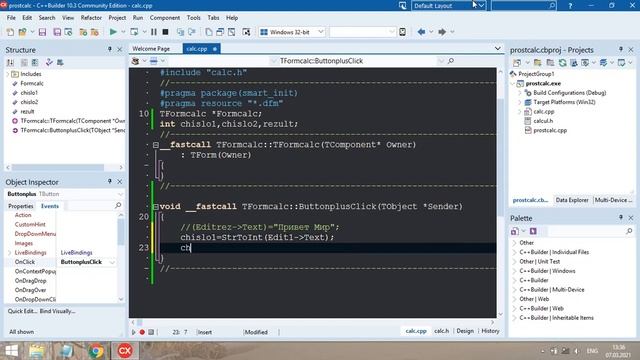Click the View Unit toolbar icon
Screen dimensions: 640x360
click(x=209, y=32)
